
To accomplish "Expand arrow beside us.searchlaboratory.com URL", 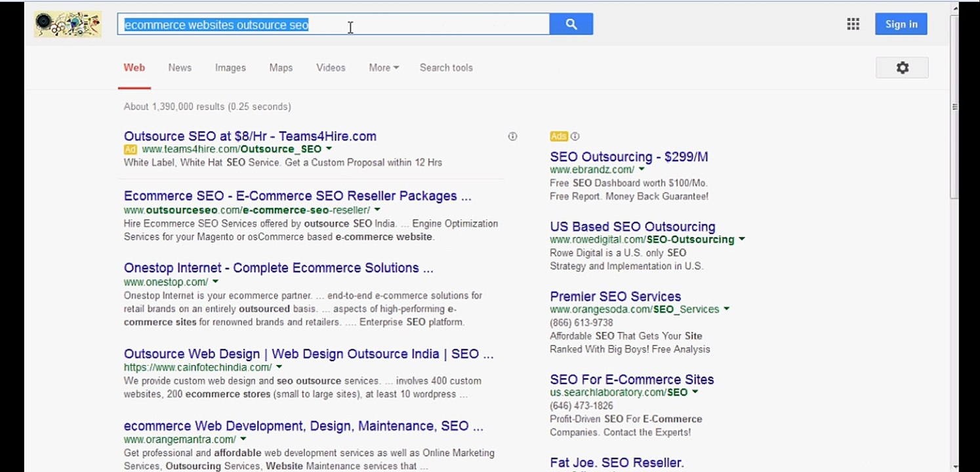I will click(695, 393).
